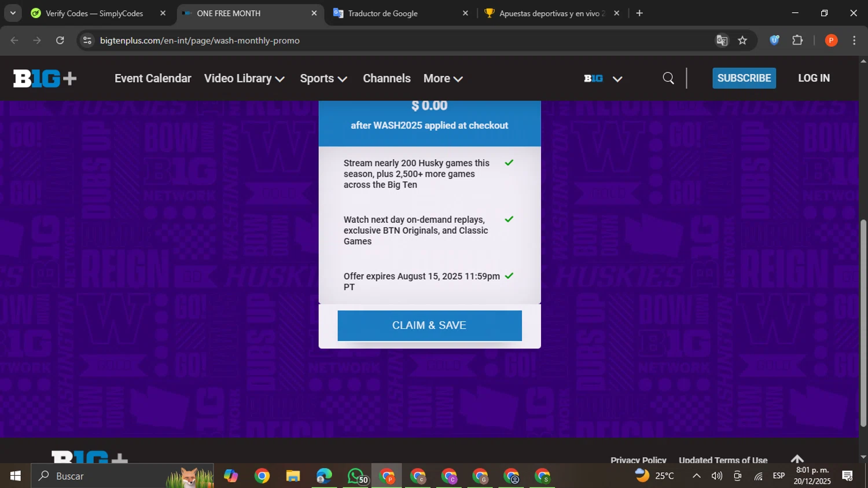Open Chrome profile avatar menu

(x=831, y=41)
